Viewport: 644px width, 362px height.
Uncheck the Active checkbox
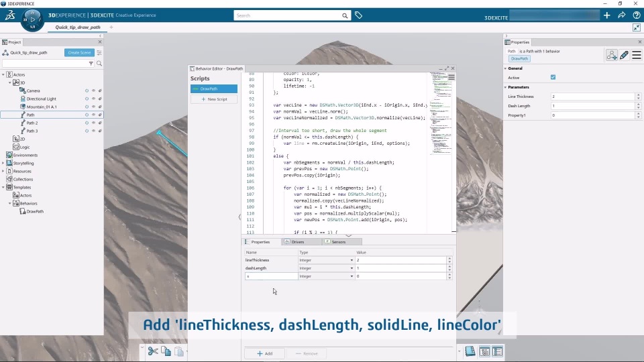pos(553,78)
